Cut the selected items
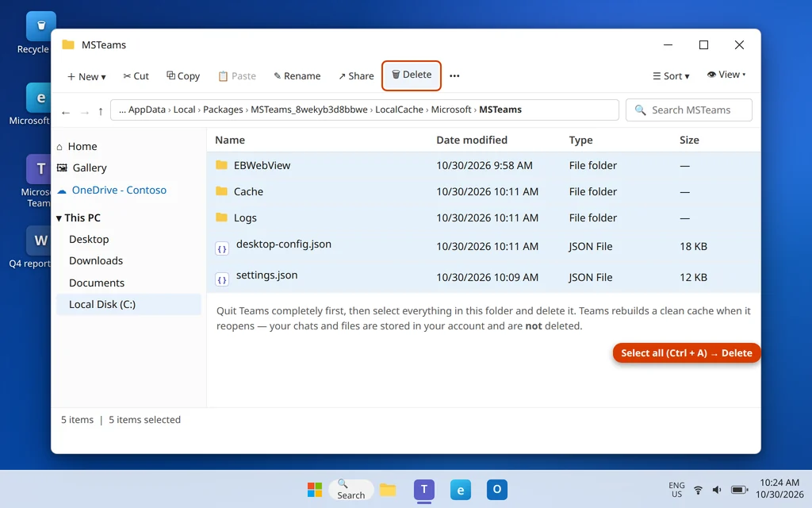This screenshot has height=508, width=812. [x=136, y=75]
